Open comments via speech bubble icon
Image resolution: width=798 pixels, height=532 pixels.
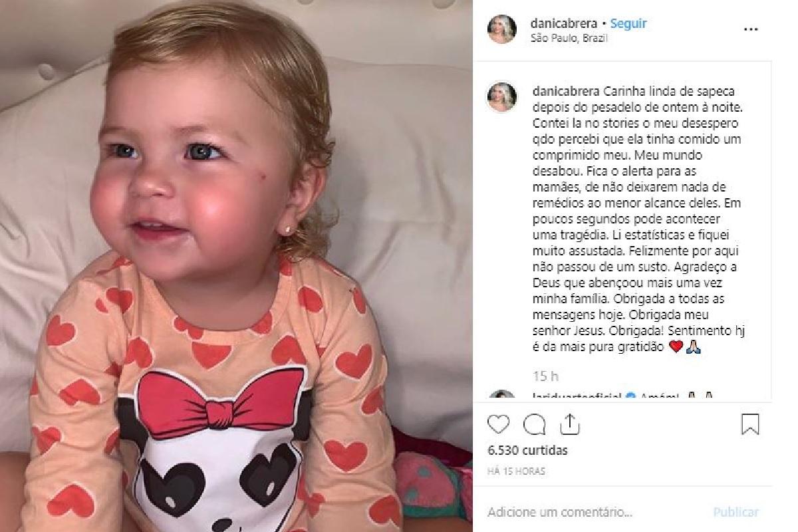[534, 424]
